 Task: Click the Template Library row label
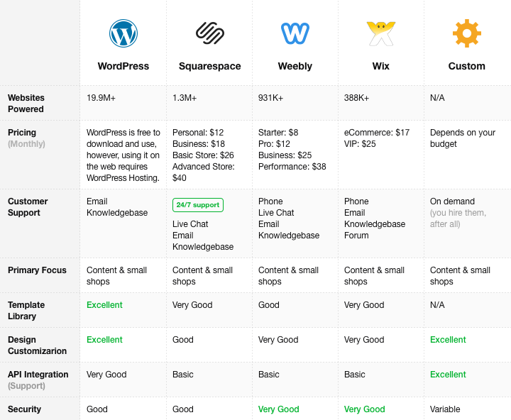[x=26, y=311]
